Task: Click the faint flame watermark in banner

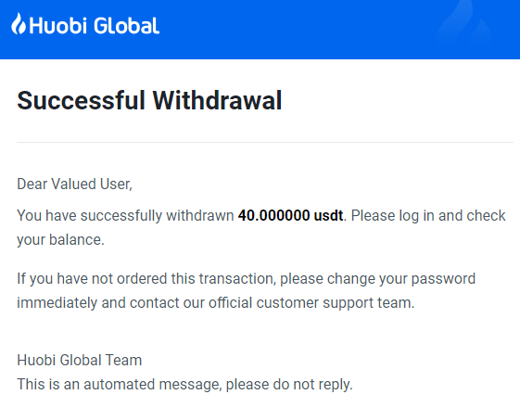Action: tap(464, 25)
